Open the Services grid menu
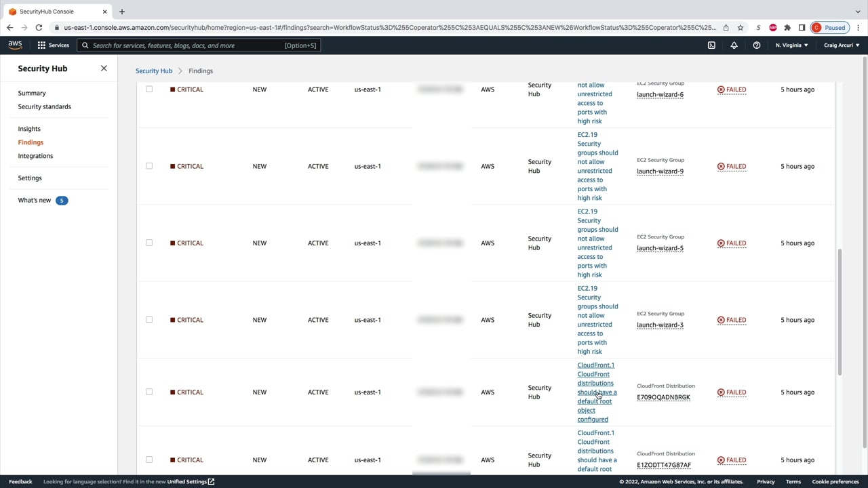 click(x=41, y=45)
